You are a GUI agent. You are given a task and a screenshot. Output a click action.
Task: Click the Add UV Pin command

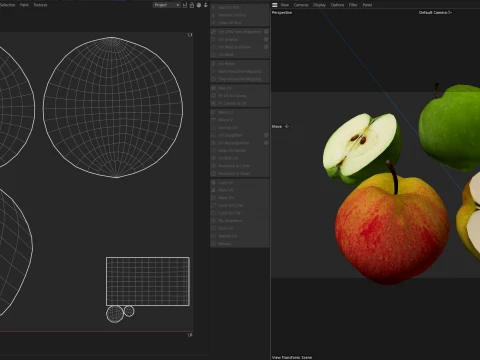point(239,7)
